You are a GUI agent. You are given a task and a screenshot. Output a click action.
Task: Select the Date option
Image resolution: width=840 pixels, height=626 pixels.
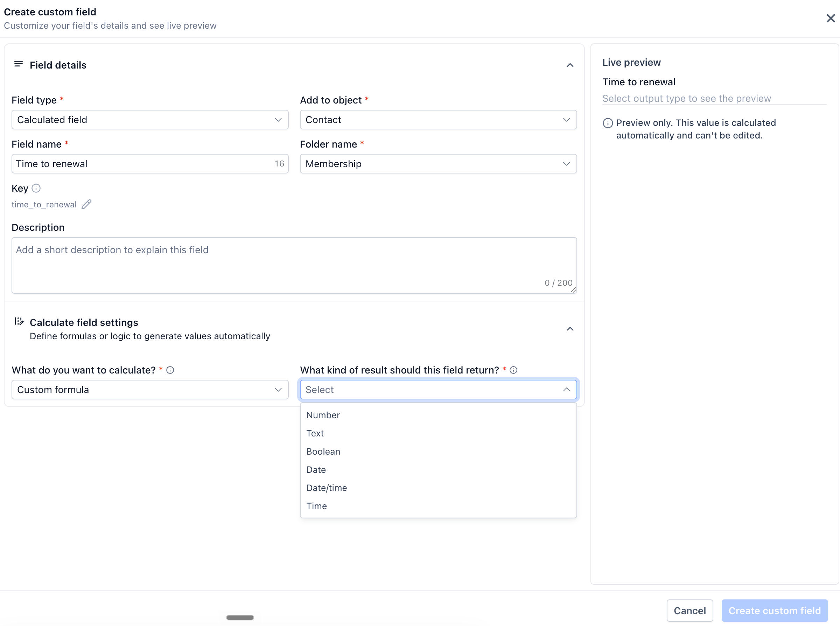click(x=438, y=469)
